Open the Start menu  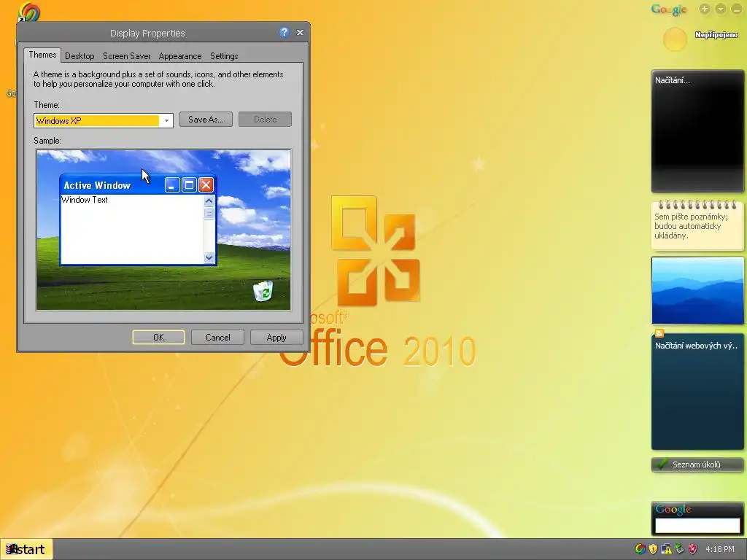pyautogui.click(x=27, y=550)
